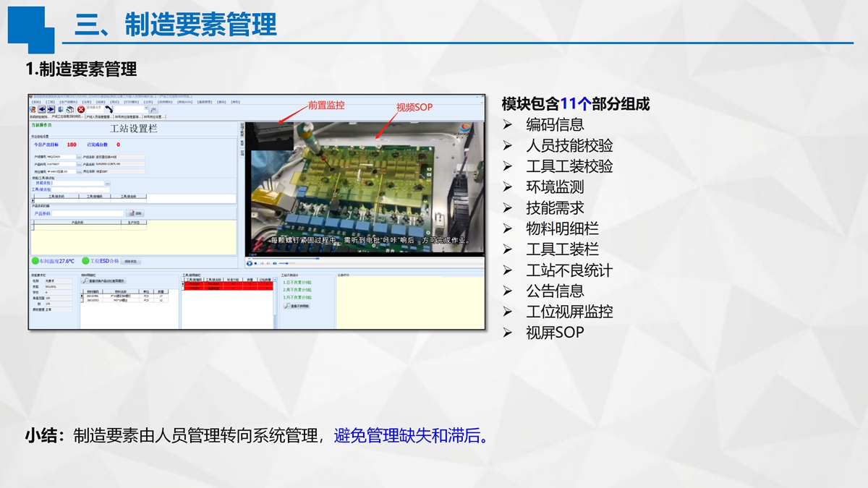
Task: Click the front monitoring camera thumbnail
Action: click(x=268, y=135)
